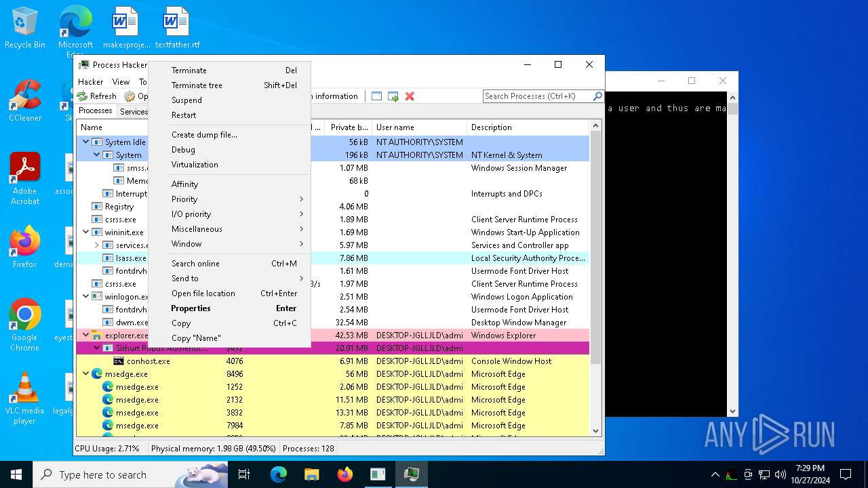Select Restart in the context menu
Image resolution: width=868 pixels, height=488 pixels.
[229, 115]
